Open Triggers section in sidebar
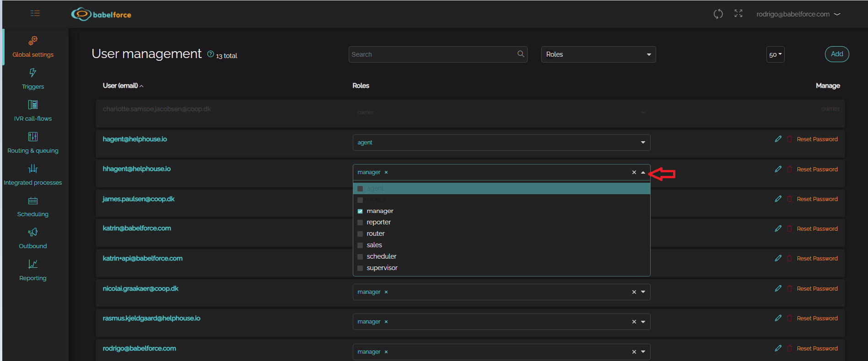This screenshot has height=361, width=868. pos(33,79)
